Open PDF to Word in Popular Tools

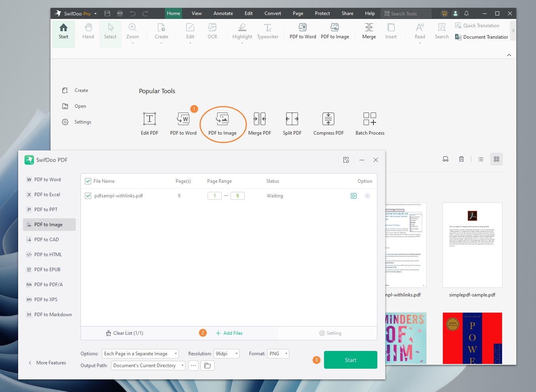[x=183, y=124]
